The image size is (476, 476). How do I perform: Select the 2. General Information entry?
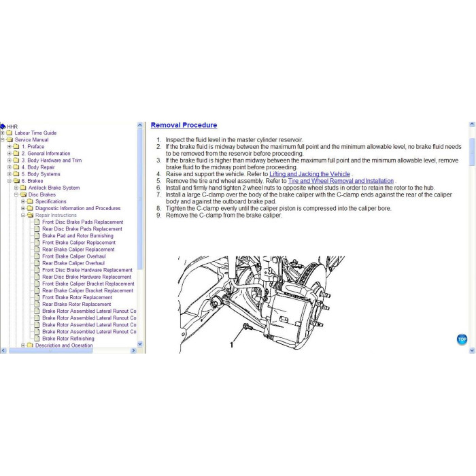(x=46, y=153)
